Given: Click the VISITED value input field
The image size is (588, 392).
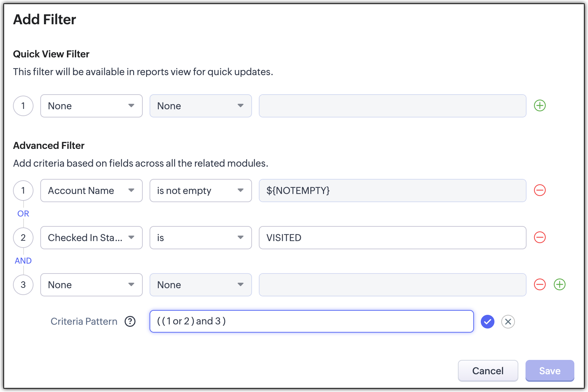Looking at the screenshot, I should (392, 238).
